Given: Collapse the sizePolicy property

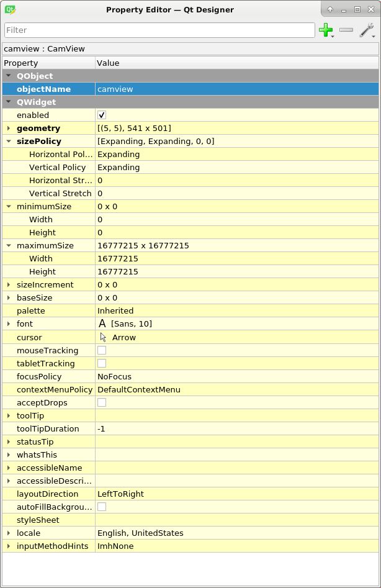Looking at the screenshot, I should tap(9, 142).
